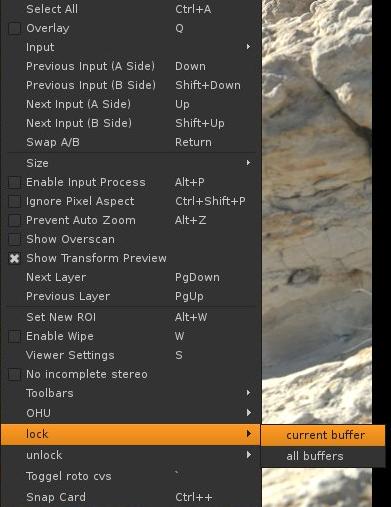Choose current buffer from lock submenu

(323, 435)
